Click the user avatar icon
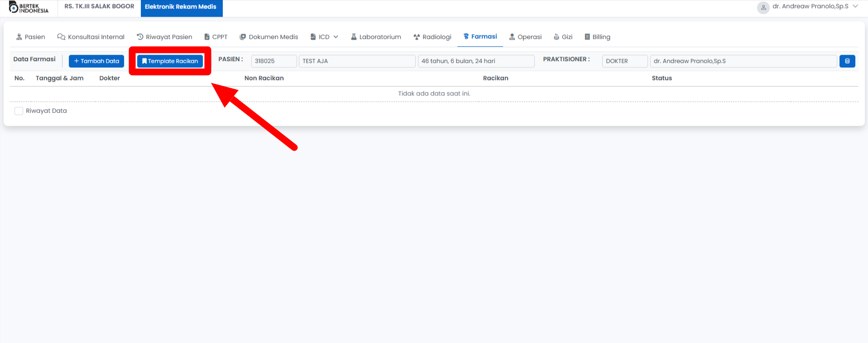The image size is (868, 343). coord(763,7)
